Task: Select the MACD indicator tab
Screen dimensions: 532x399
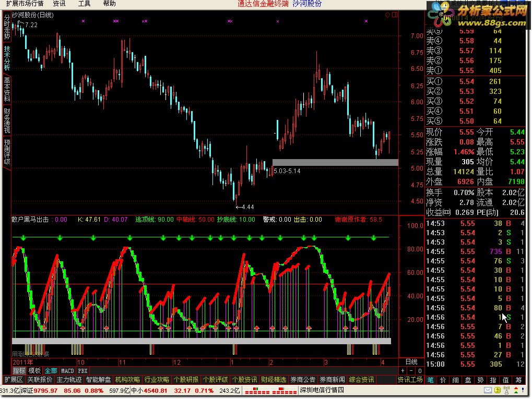Action: coord(67,371)
